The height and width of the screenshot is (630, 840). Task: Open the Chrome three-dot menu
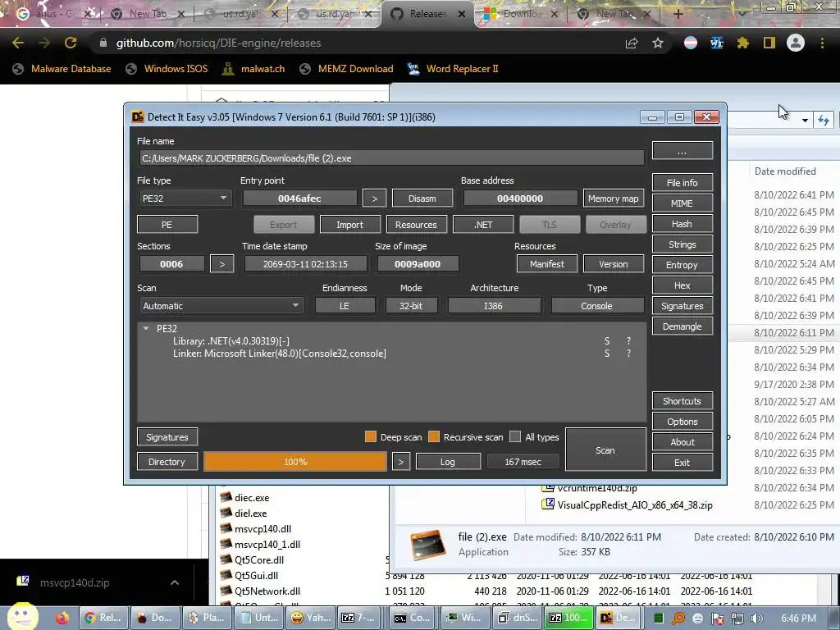822,43
